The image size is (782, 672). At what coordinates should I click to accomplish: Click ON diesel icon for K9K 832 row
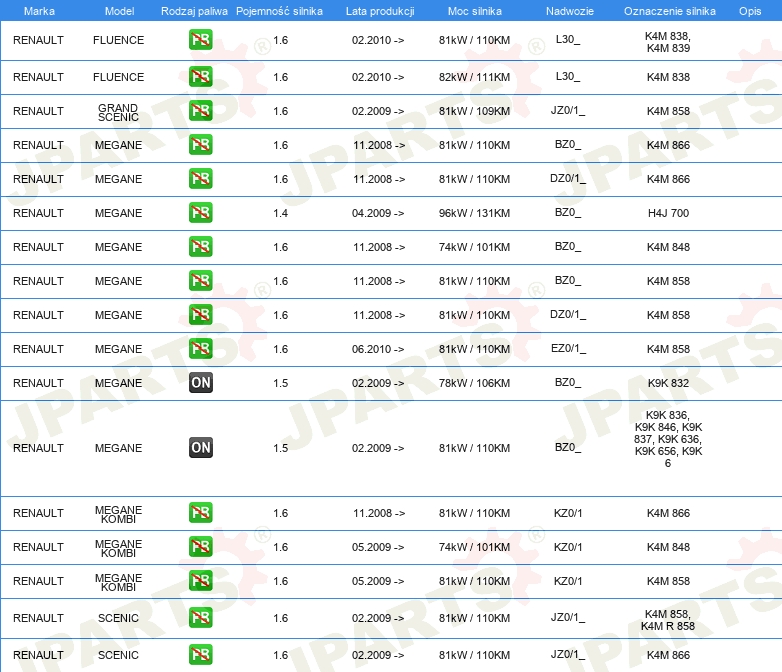coord(200,383)
